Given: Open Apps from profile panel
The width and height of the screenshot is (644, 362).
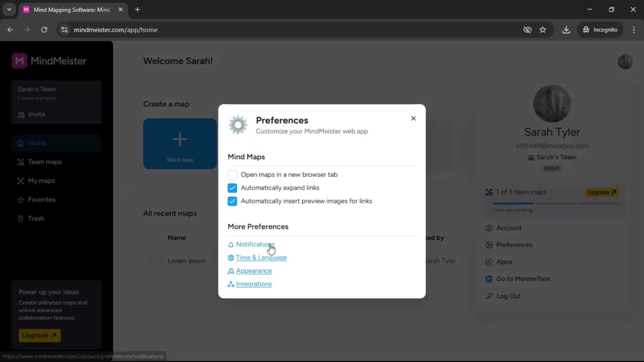Looking at the screenshot, I should coord(504,262).
